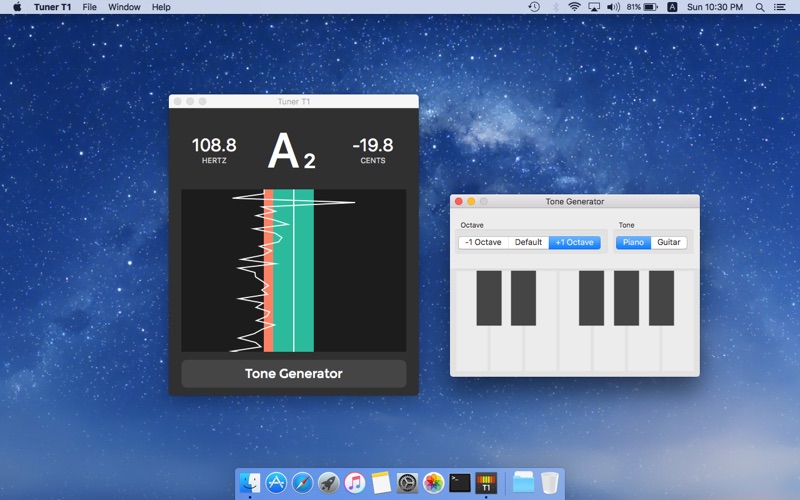Screen dimensions: 800x500
Task: Open Notes app in dock
Action: [381, 482]
